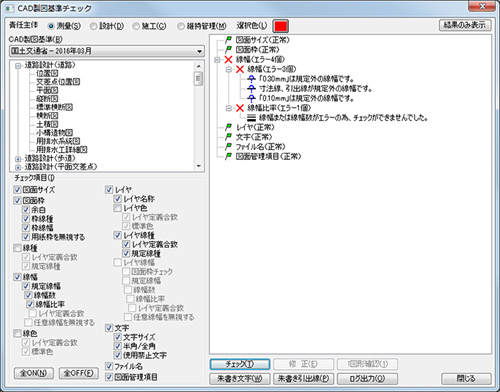Toggle 文字サイズ checkbox
This screenshot has height=392, width=500.
[117, 337]
